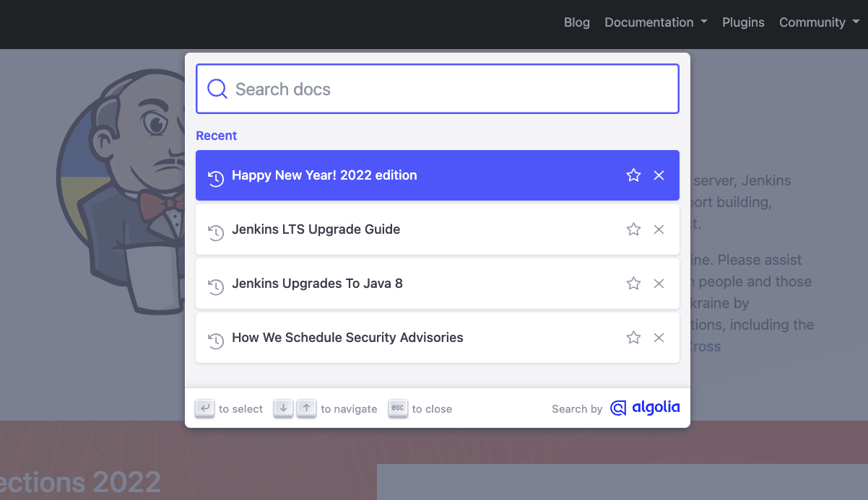Save Jenkins Upgrades To Java 8 as favorite
This screenshot has width=868, height=500.
coord(633,284)
